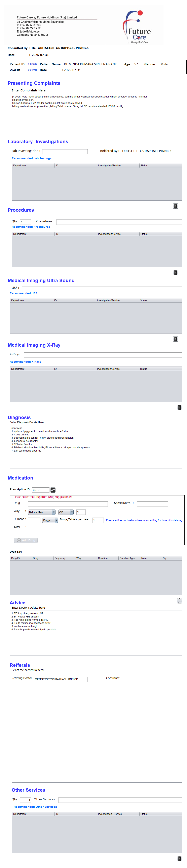Click the trash icon below Laboratory Investigations table
This screenshot has width=187, height=868.
[x=175, y=206]
